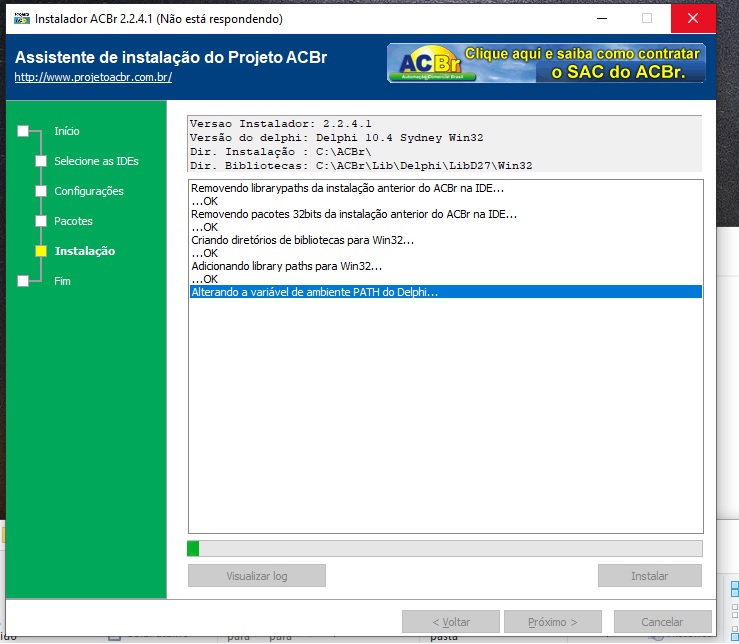Viewport: 739px width, 644px height.
Task: Select the Selecione as IDEs step
Action: pyautogui.click(x=96, y=161)
